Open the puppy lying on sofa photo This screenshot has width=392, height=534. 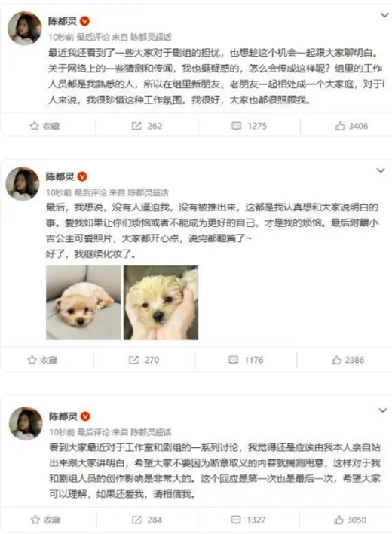(x=84, y=302)
